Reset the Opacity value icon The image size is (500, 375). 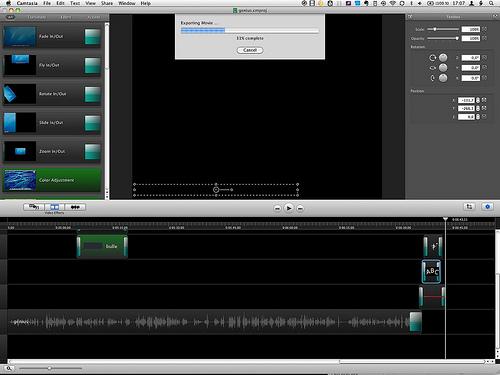[x=484, y=38]
